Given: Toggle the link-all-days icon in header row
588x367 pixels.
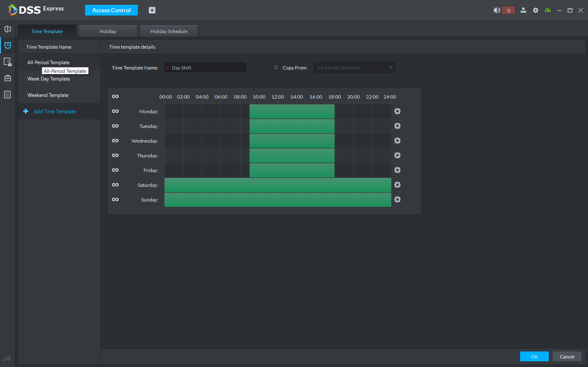Looking at the screenshot, I should (x=115, y=96).
